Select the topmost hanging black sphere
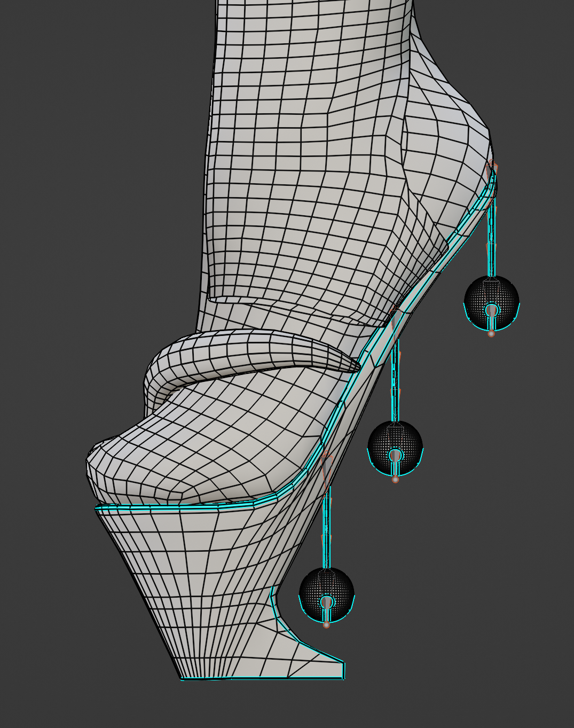This screenshot has width=574, height=728. point(491,303)
